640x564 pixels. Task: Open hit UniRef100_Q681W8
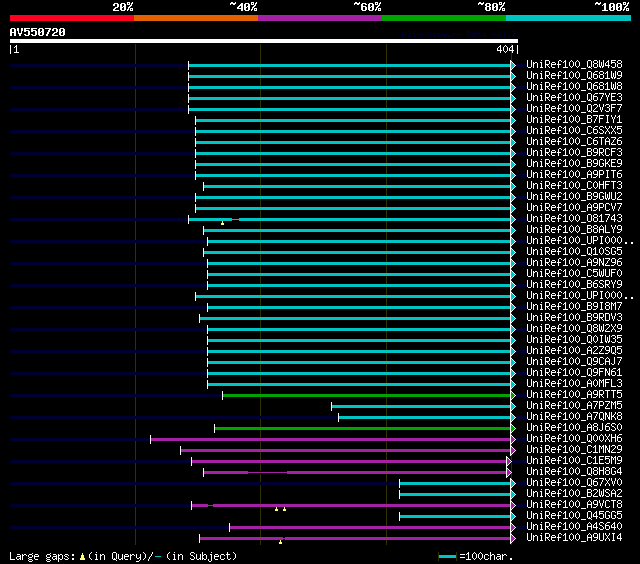574,87
